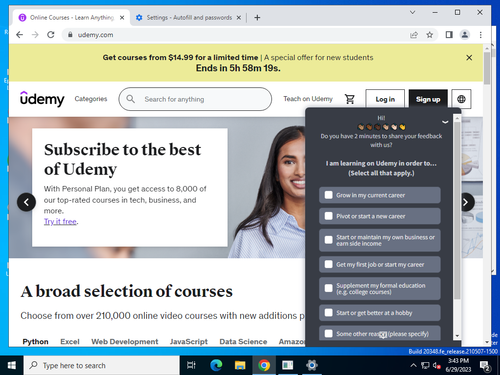
Task: Go back with the browser back arrow
Action: click(x=20, y=35)
